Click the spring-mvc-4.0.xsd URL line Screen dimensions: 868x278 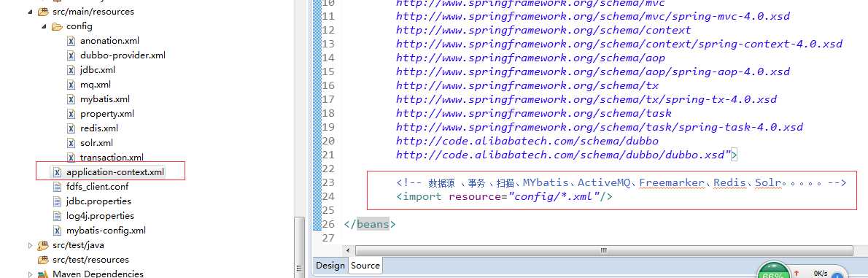tap(593, 16)
